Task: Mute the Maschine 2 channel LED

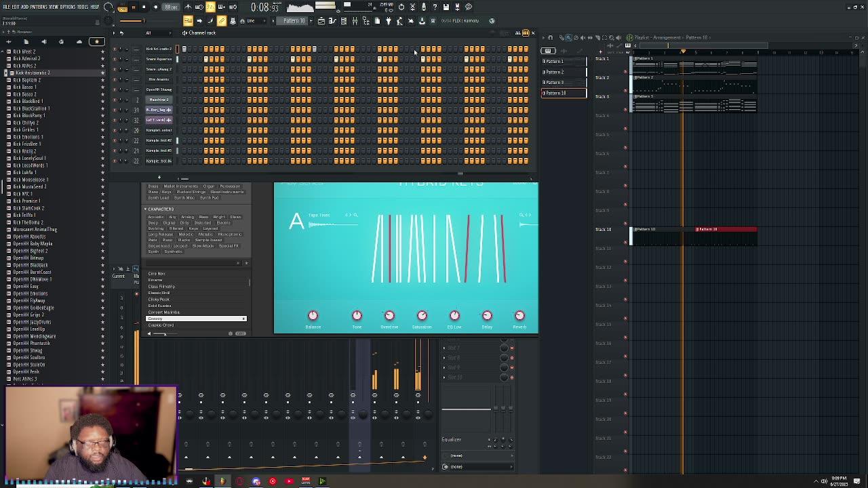Action: 115,100
